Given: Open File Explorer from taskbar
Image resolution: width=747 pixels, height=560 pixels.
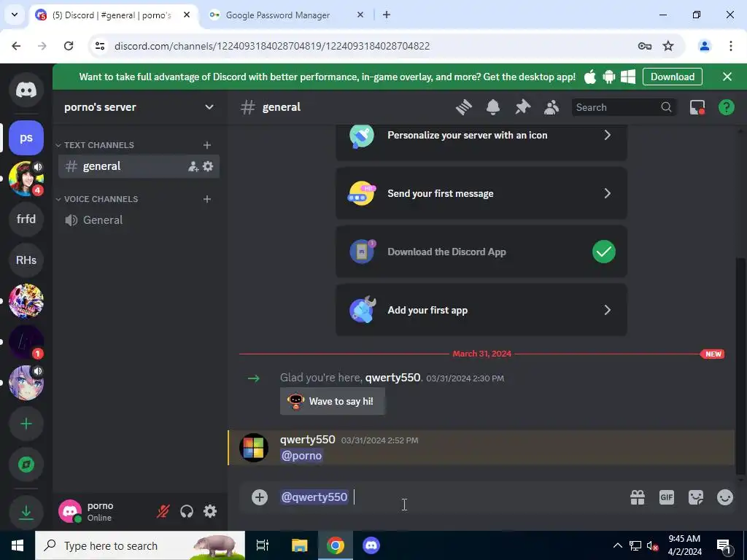Looking at the screenshot, I should 300,545.
